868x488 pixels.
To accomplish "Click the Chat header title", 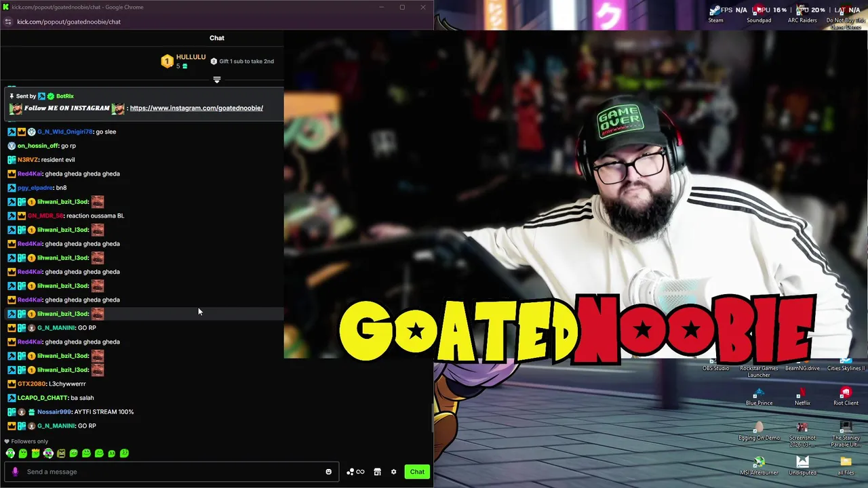I will tap(217, 38).
